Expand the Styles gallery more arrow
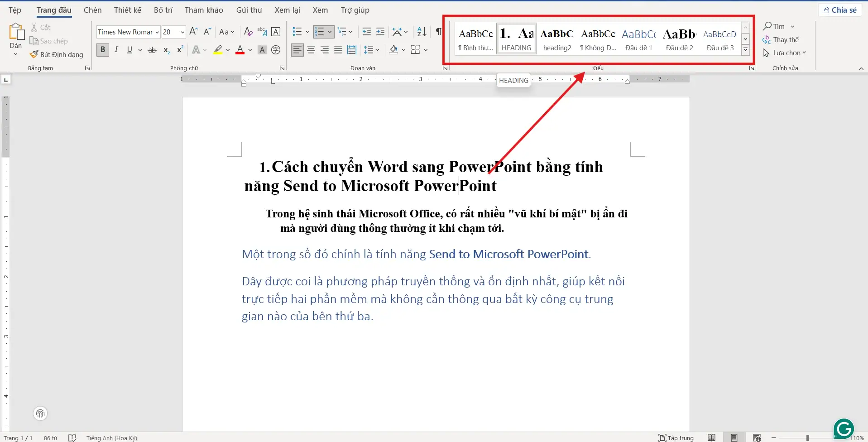Screen dimensions: 868x442 click(745, 50)
